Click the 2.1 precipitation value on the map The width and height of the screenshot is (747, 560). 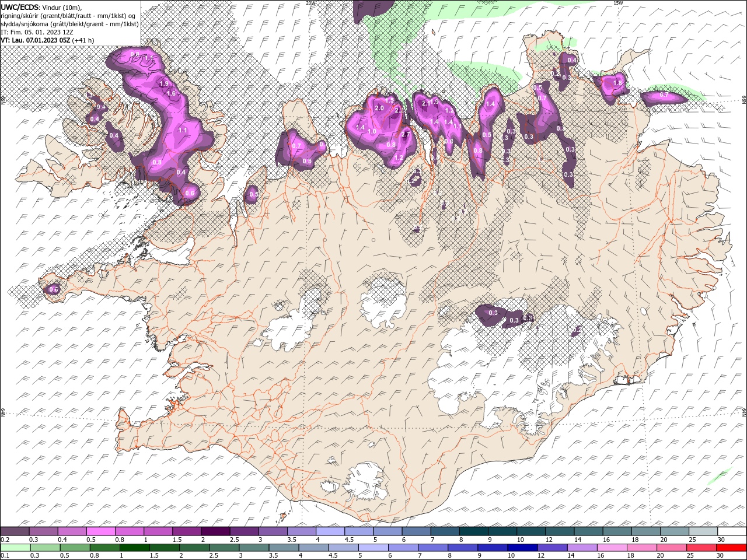tap(425, 103)
